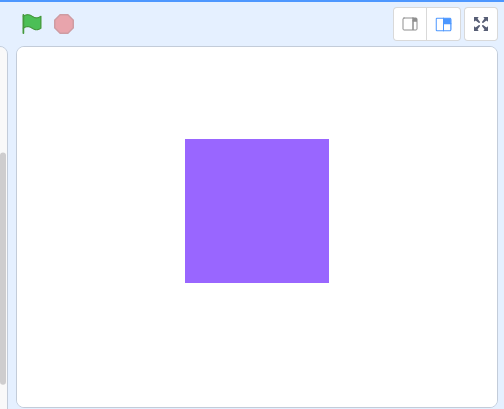The image size is (504, 409).
Task: Expand the stage with the four-arrows icon
Action: tap(481, 24)
